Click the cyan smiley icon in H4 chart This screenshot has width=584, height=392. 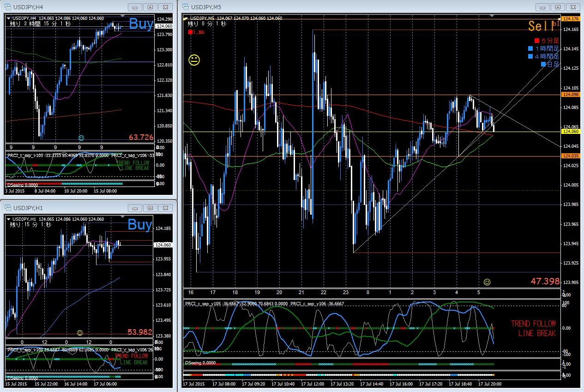tap(81, 138)
